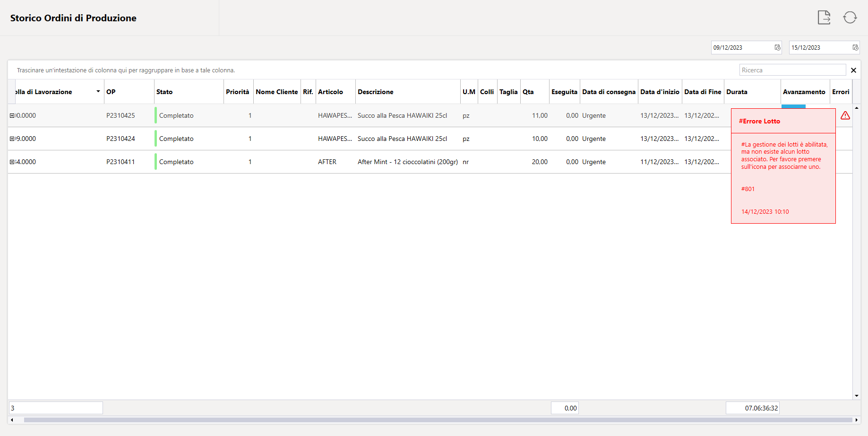Clear the search with the X icon

pyautogui.click(x=853, y=70)
